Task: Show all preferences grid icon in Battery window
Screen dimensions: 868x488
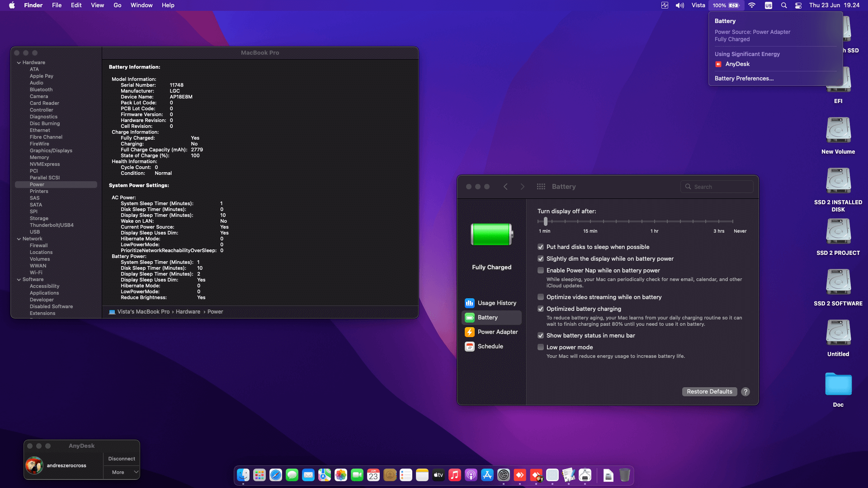Action: pyautogui.click(x=541, y=187)
